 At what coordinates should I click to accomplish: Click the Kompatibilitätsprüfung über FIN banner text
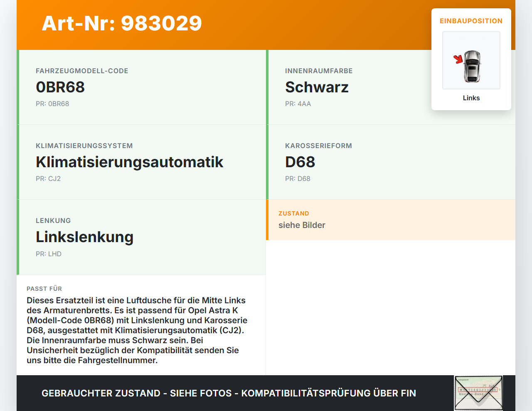(229, 393)
